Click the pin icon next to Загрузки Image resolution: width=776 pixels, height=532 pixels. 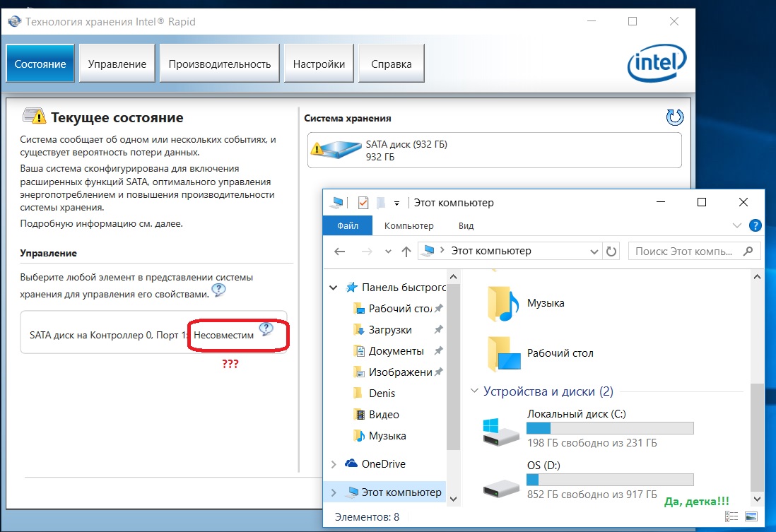click(438, 330)
